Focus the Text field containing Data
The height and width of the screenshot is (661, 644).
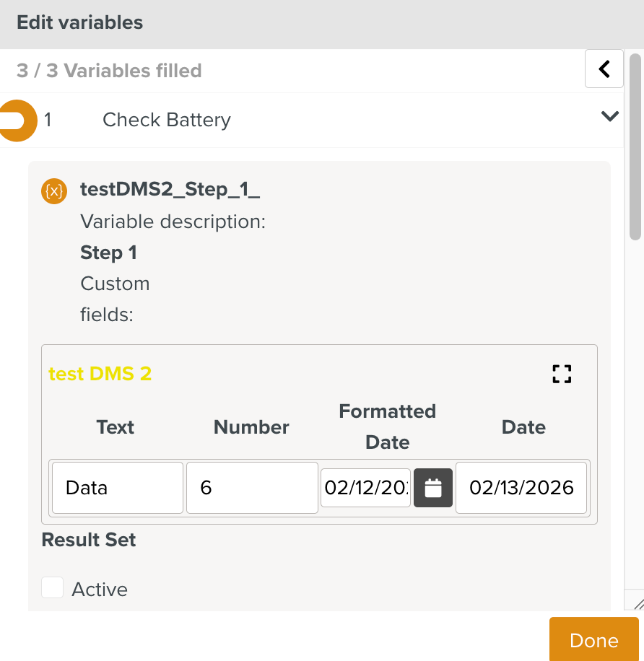[117, 488]
